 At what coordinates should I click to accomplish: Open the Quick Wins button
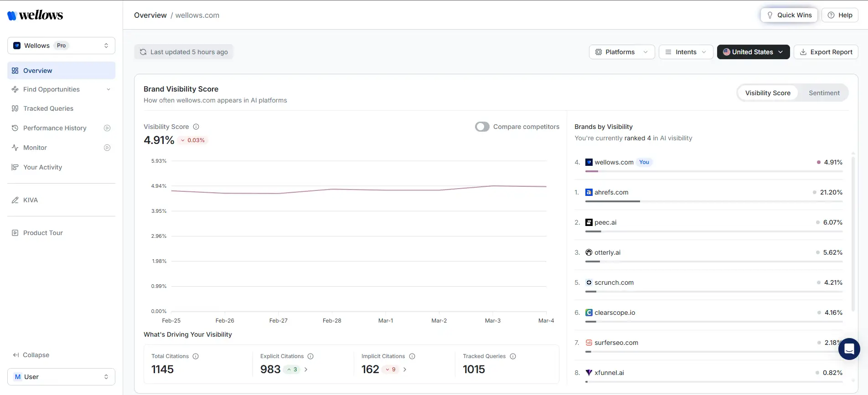click(x=789, y=15)
